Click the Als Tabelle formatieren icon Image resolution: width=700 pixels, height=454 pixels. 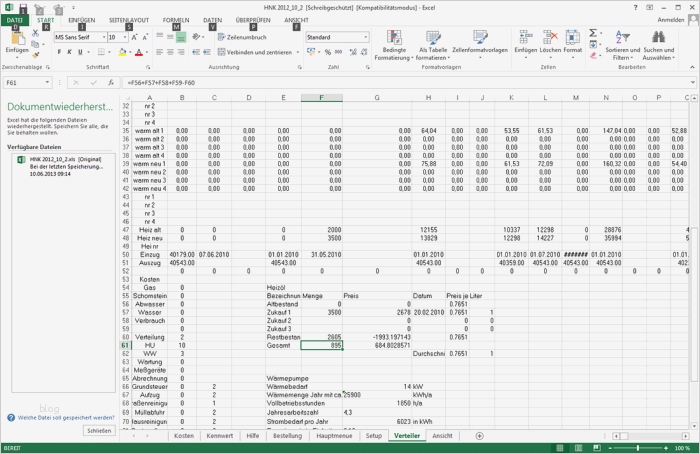(433, 37)
